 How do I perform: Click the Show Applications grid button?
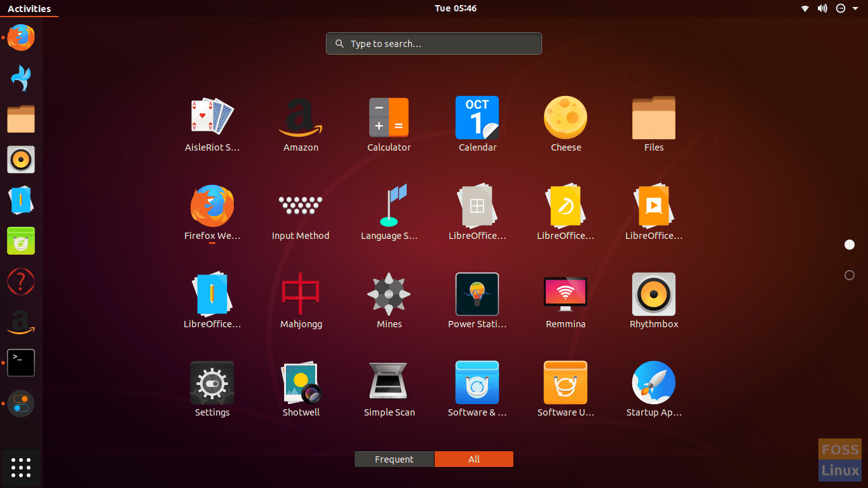21,467
